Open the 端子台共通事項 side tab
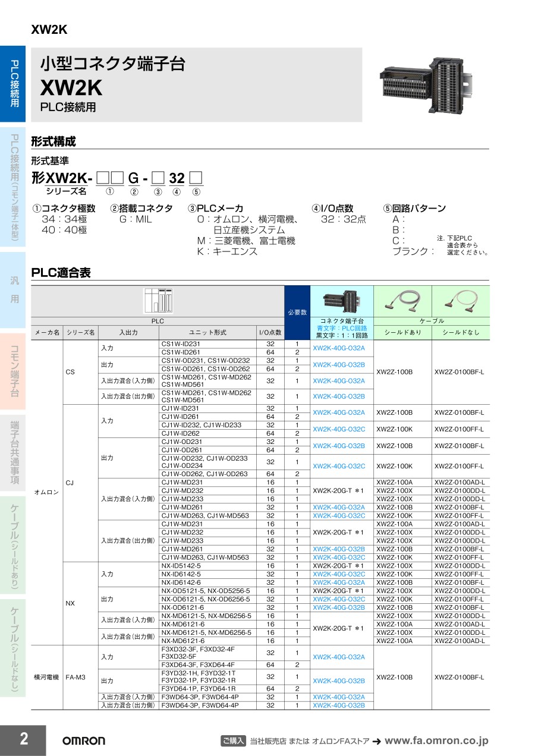Viewport: 535px width, 756px height. pos(13,453)
